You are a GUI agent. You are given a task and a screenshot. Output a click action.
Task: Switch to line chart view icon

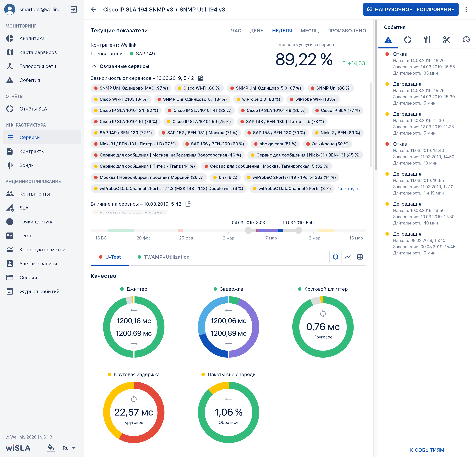click(x=348, y=257)
